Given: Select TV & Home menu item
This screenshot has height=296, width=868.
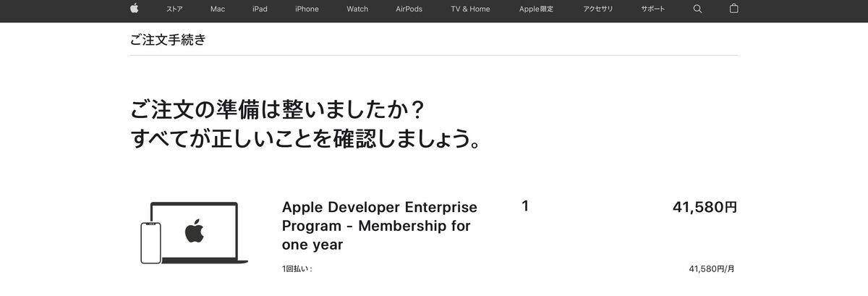Looking at the screenshot, I should tap(470, 9).
